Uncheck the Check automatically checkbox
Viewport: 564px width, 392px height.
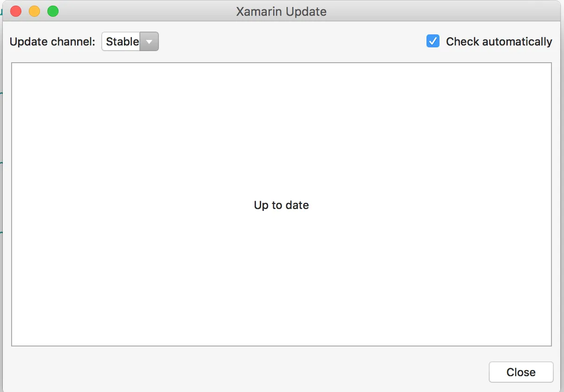click(x=433, y=41)
